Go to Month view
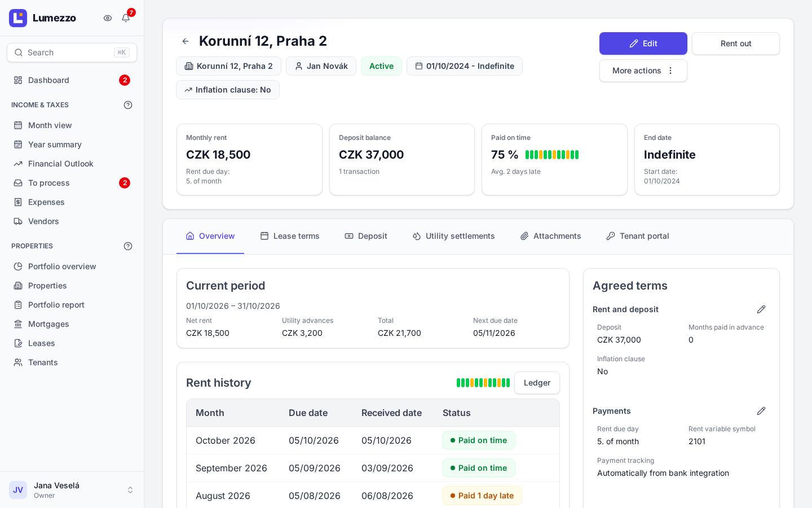812x508 pixels. pyautogui.click(x=72, y=125)
